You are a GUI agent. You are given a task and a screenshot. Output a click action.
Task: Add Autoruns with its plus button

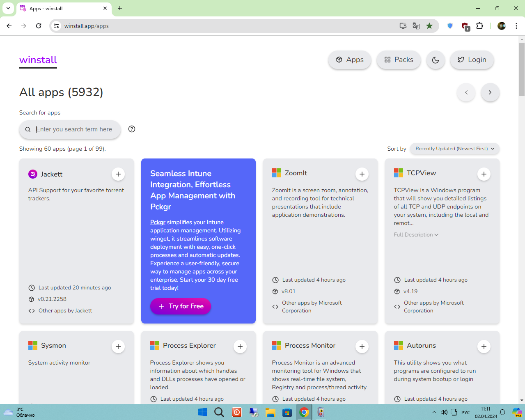[484, 347]
